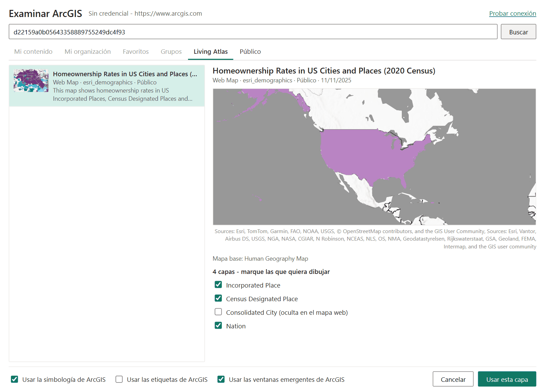Screen dimensions: 545x392
Task: Click the detail heading Homeownership Rates (2020 Census)
Action: tap(324, 71)
